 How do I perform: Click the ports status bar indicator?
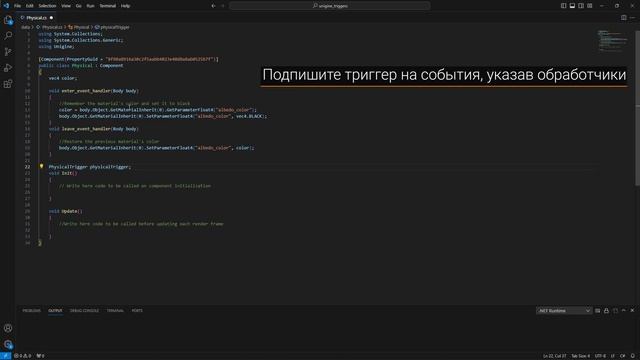40,356
